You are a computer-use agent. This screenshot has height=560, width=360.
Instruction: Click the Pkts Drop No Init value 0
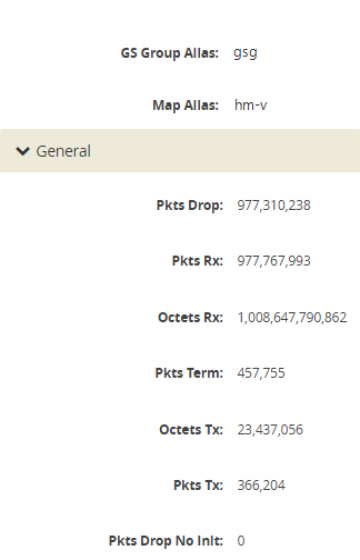pos(241,541)
